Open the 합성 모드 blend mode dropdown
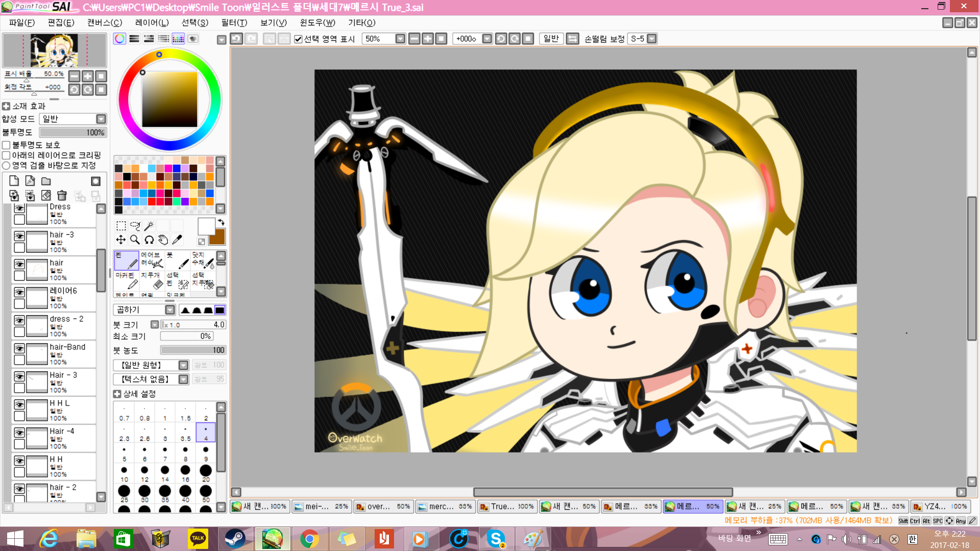980x551 pixels. 101,119
